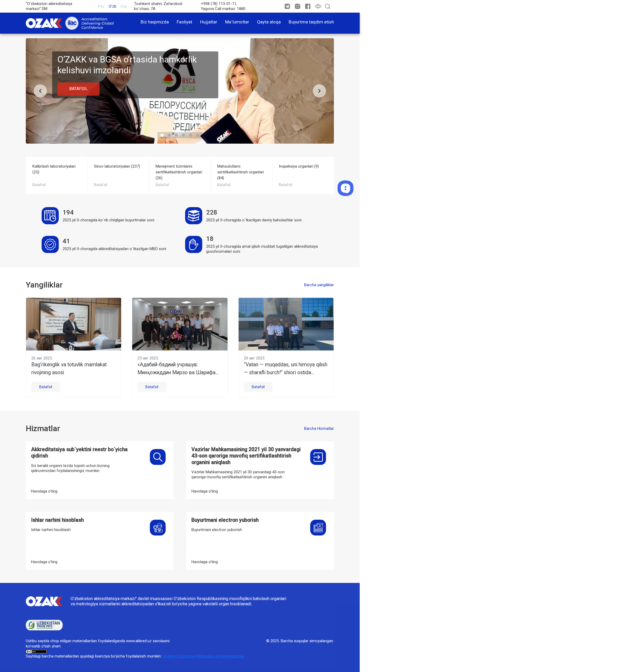The image size is (642, 672).
Task: Click the stacked books icon beside 228
Action: click(194, 216)
